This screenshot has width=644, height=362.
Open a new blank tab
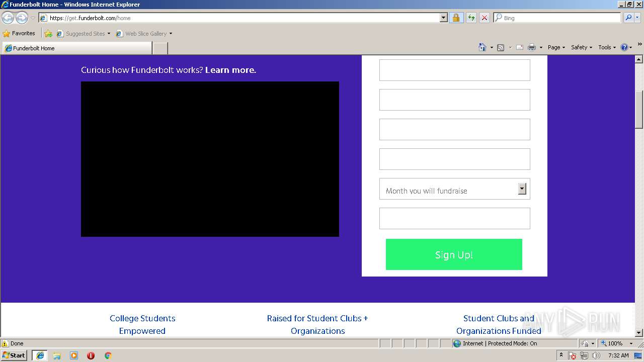tap(160, 48)
